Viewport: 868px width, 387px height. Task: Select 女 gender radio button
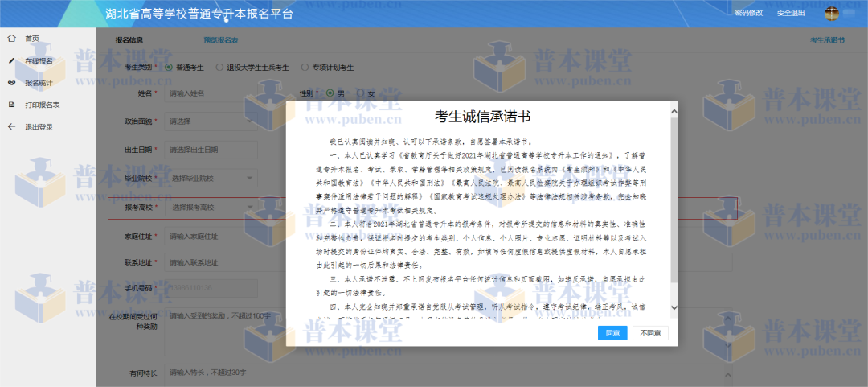click(360, 93)
